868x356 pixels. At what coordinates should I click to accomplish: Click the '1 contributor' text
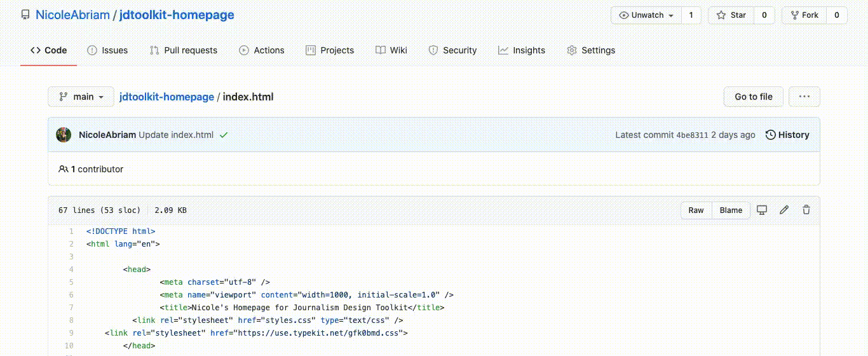click(x=97, y=169)
